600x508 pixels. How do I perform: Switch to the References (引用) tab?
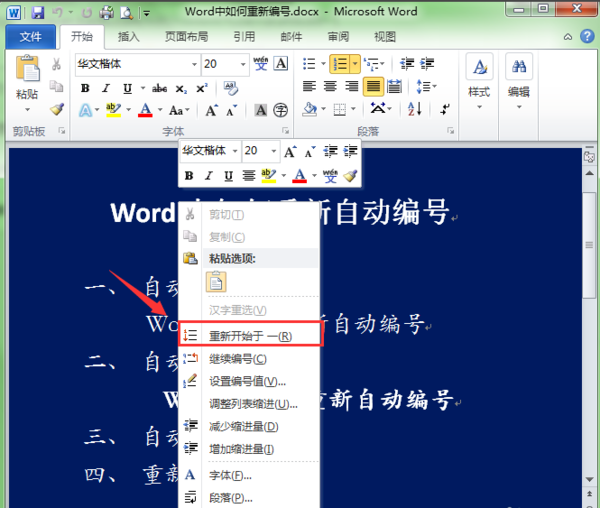245,37
